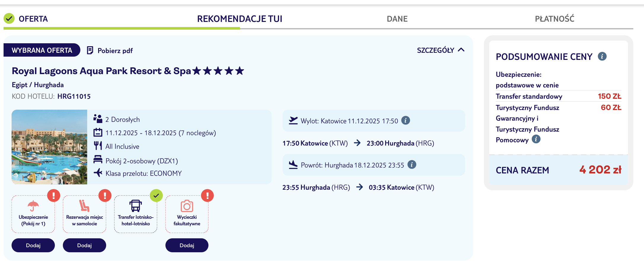This screenshot has height=265, width=644.
Task: Open the hotel resort thumbnail photo
Action: (x=50, y=147)
